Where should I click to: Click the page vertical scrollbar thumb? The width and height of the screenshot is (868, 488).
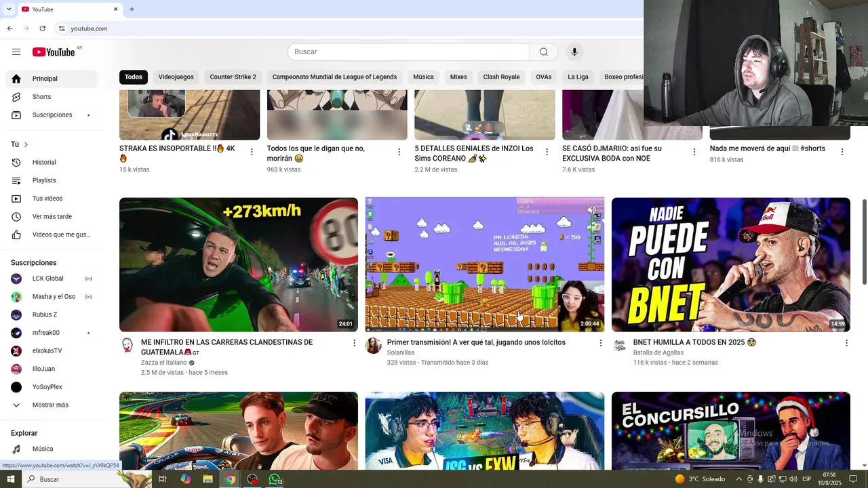pos(864,242)
